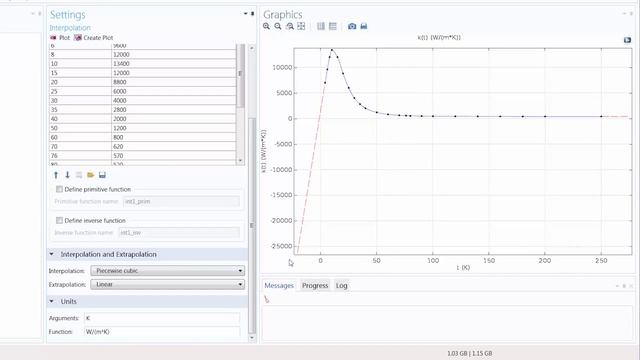Select the table cell with value 4000

(x=174, y=100)
